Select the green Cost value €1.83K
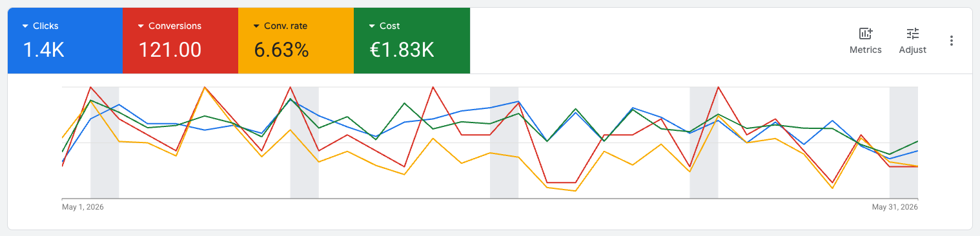 tap(402, 50)
